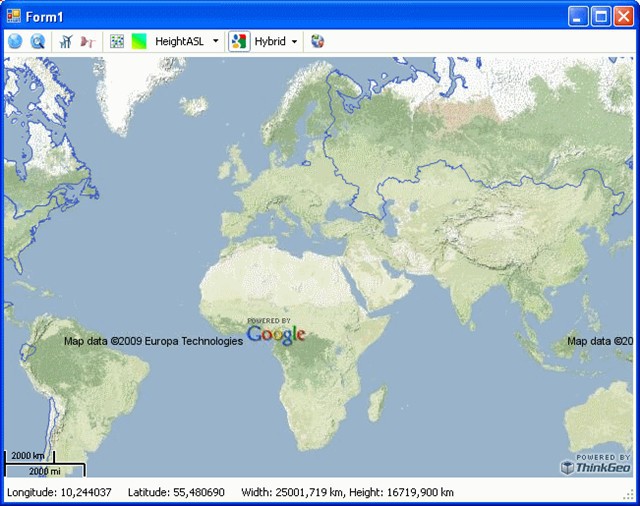This screenshot has width=640, height=506.
Task: Click the dotted grid points icon
Action: pos(117,41)
